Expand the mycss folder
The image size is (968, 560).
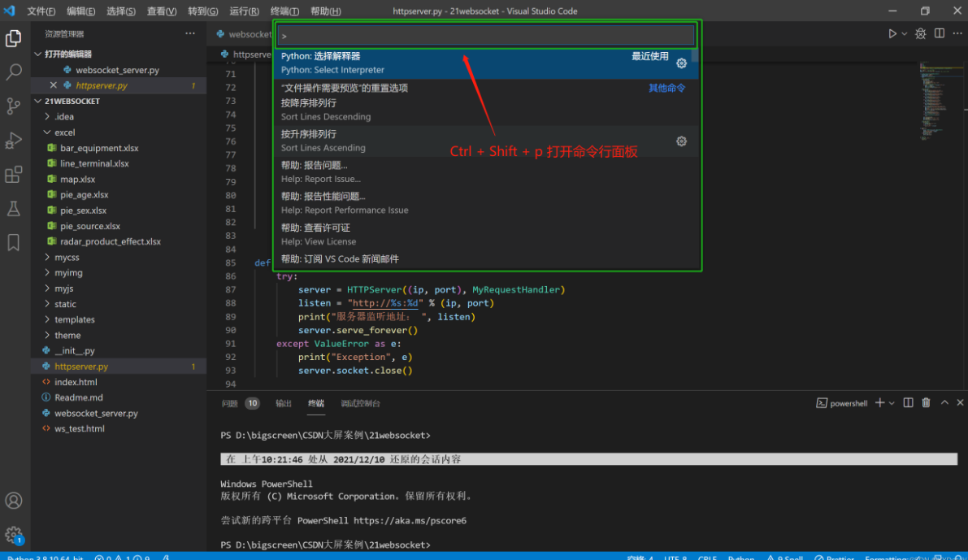pos(47,257)
